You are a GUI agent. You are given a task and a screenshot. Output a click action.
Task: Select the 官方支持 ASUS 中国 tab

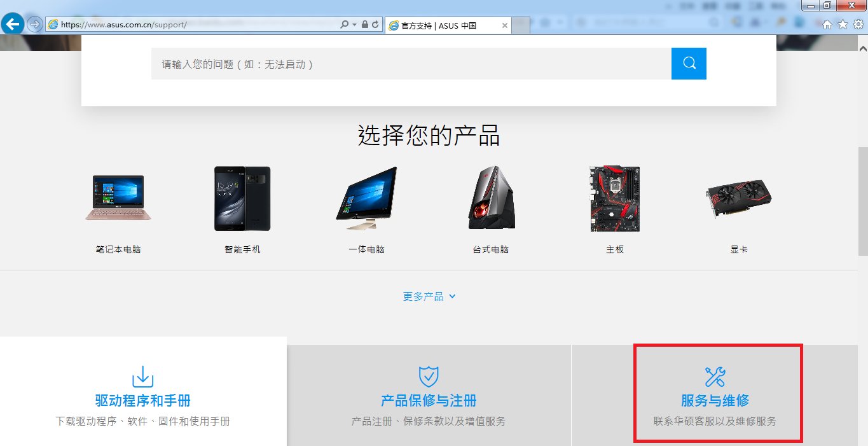(445, 25)
